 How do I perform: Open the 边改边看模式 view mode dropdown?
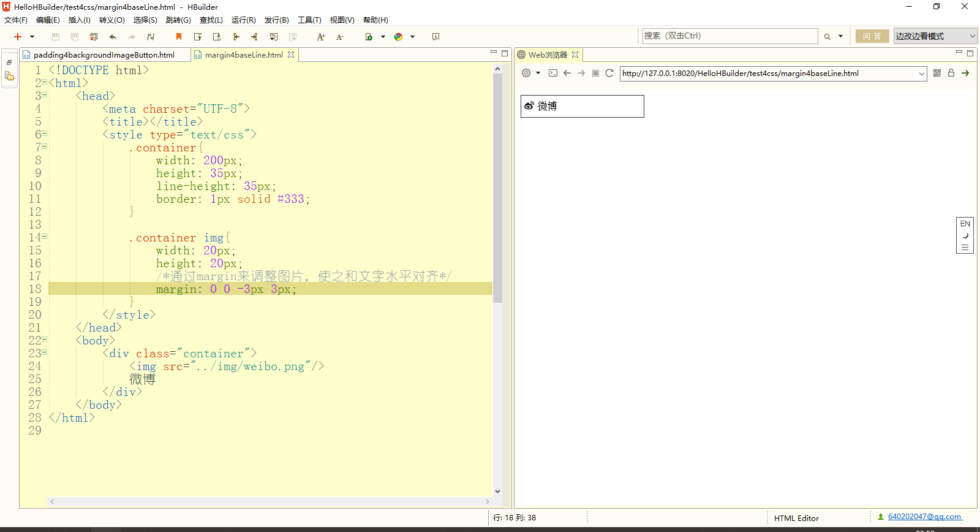(935, 36)
